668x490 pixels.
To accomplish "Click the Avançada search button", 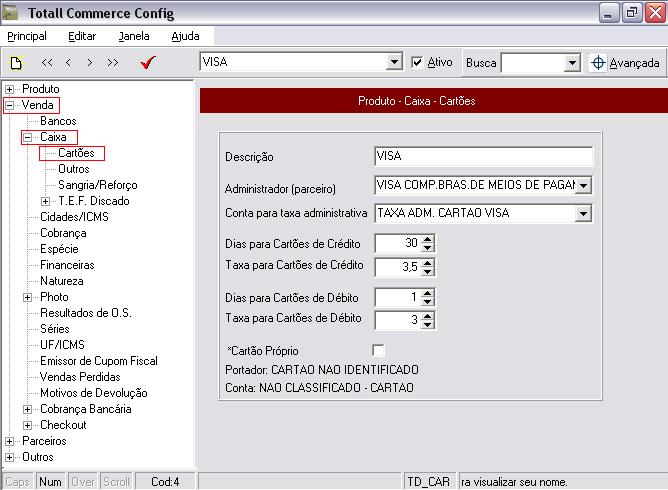I will [x=625, y=63].
